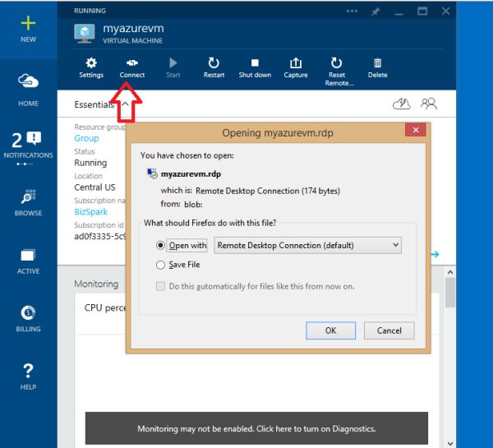Screen dimensions: 493x448
Task: Click the blue arrow at Essentials right edge
Action: tap(435, 254)
